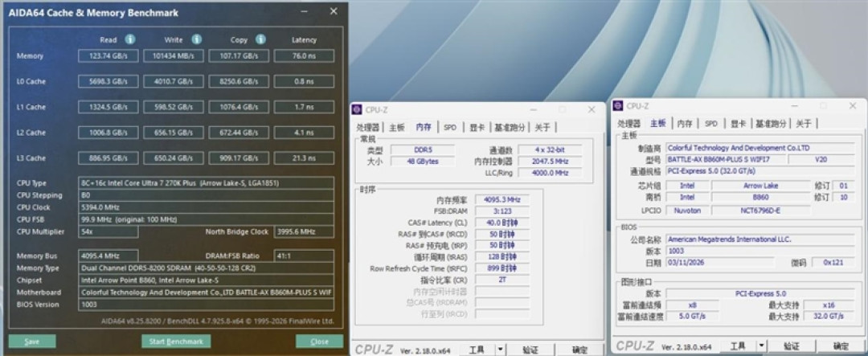
Task: Click the 南桥 model field showing B860
Action: tap(760, 197)
